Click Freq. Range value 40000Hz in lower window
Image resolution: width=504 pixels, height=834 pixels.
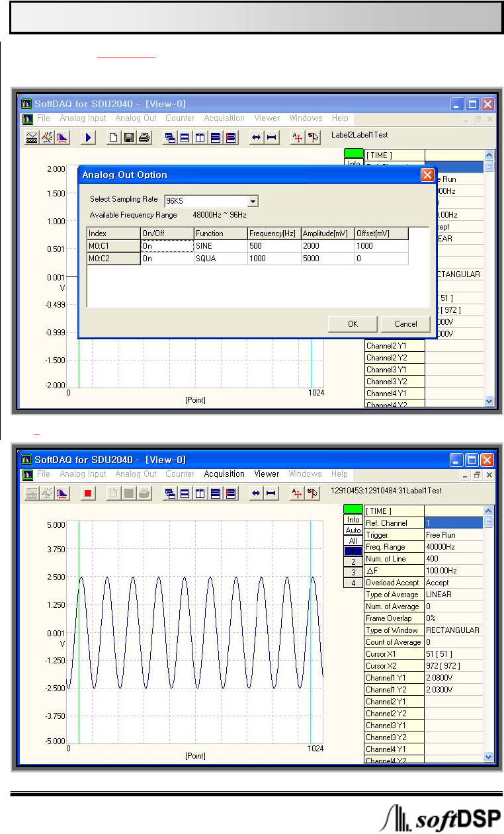[454, 546]
